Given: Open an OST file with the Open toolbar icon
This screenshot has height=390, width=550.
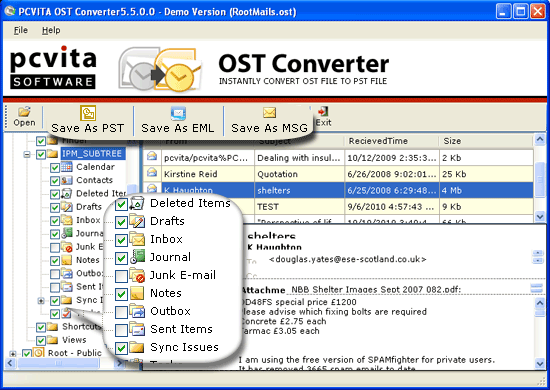Looking at the screenshot, I should [x=24, y=112].
